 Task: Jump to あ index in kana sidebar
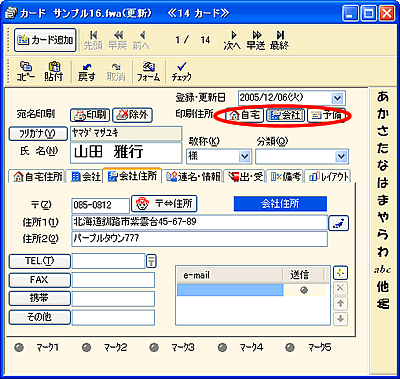[x=383, y=97]
